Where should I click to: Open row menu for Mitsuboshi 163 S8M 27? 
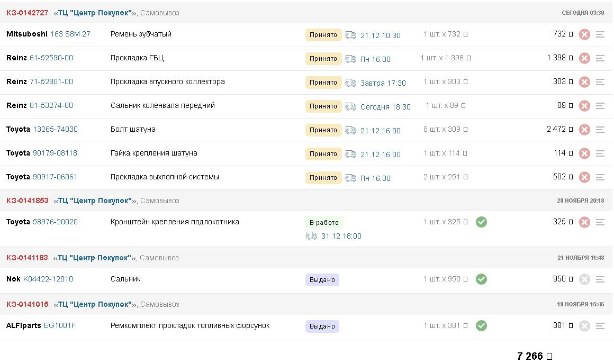tap(600, 34)
